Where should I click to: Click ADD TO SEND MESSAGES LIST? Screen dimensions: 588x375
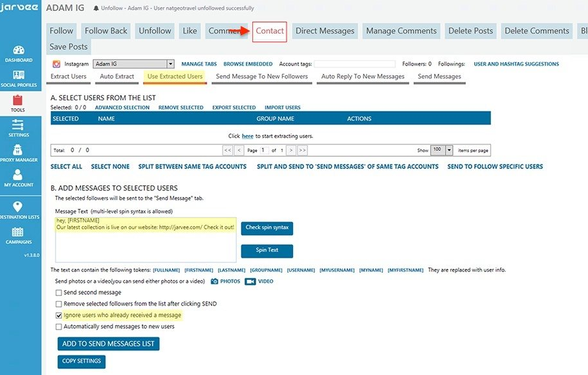point(109,343)
